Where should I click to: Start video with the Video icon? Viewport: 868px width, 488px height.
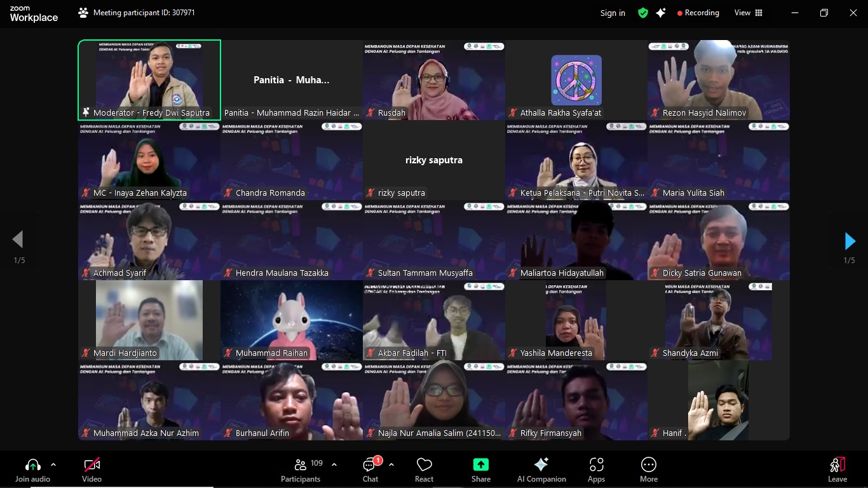tap(92, 465)
